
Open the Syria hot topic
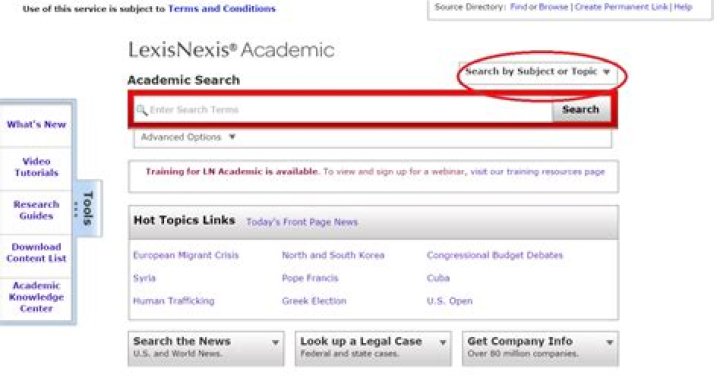pyautogui.click(x=144, y=278)
